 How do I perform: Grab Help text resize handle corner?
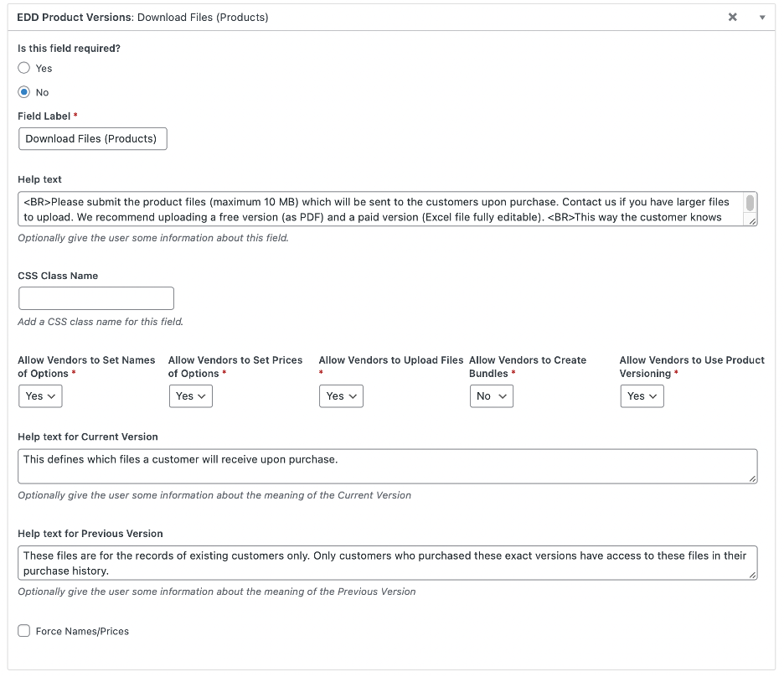752,221
